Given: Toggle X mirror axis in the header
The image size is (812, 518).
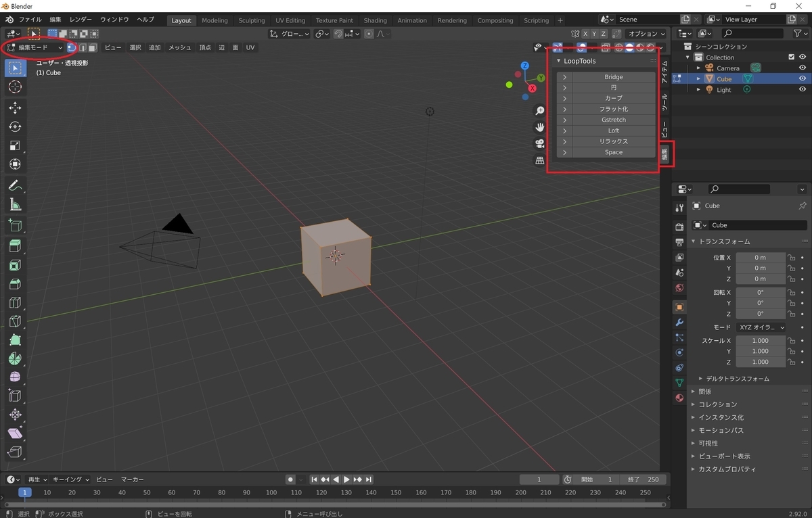Looking at the screenshot, I should (585, 34).
